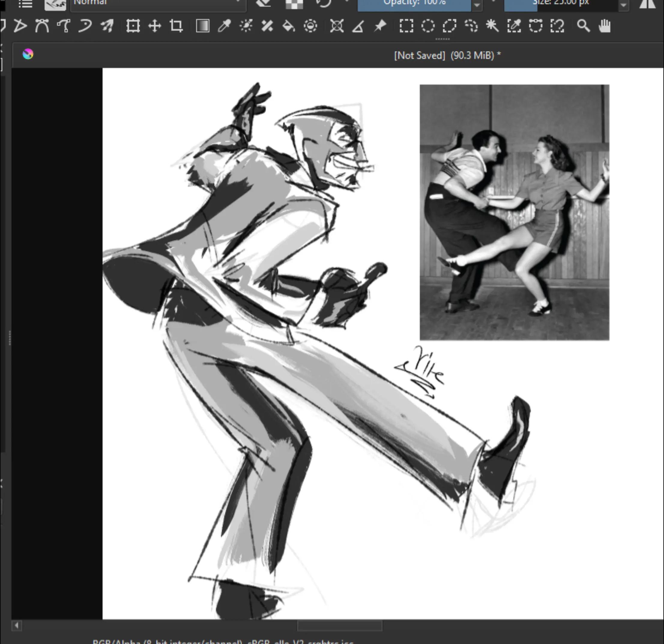This screenshot has height=644, width=664.
Task: Choose the Polygonal Selection tool
Action: pos(450,26)
